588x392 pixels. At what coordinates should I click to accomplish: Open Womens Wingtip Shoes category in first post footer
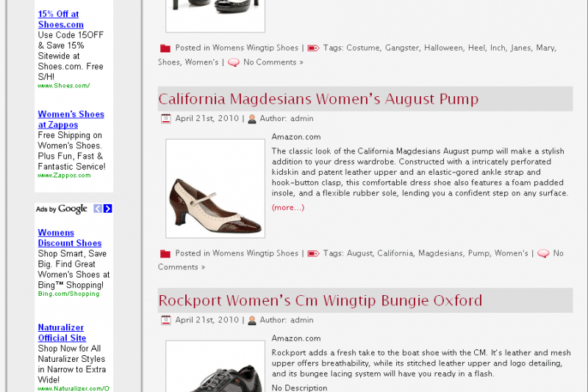point(255,48)
